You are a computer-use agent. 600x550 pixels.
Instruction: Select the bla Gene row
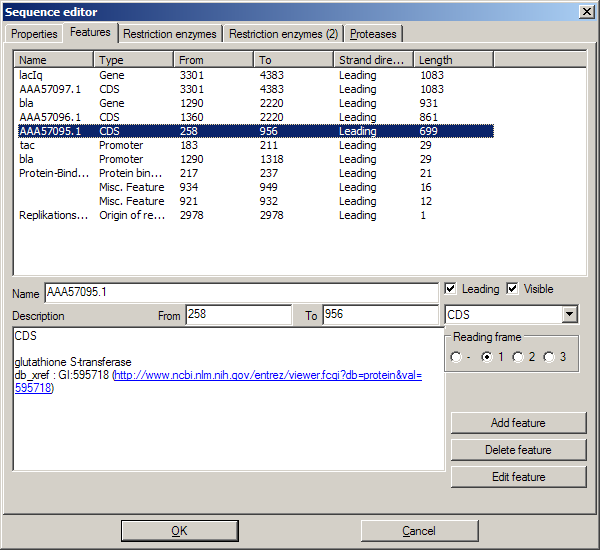pos(256,103)
